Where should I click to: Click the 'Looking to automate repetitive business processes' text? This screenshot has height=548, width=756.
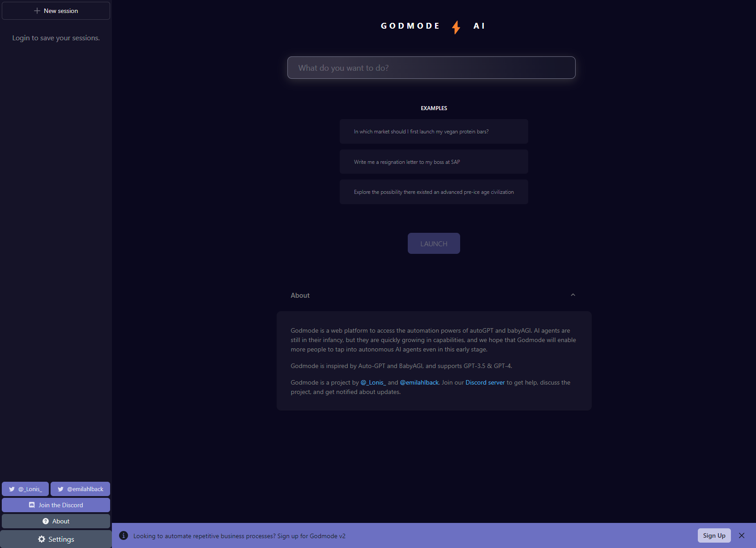click(x=239, y=536)
